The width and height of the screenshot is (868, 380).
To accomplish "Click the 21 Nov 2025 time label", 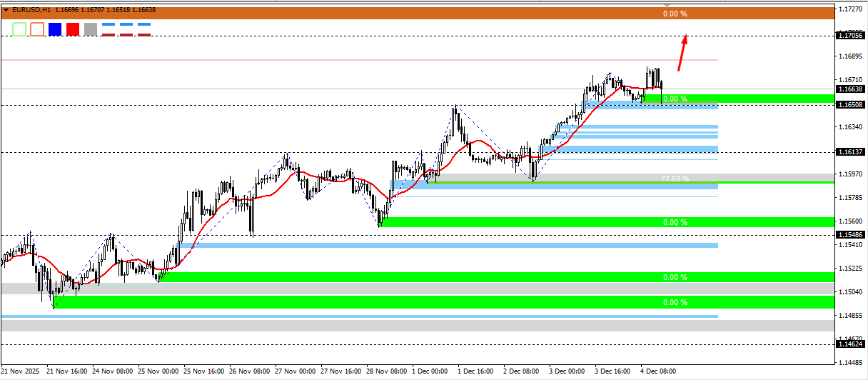I will pos(21,372).
